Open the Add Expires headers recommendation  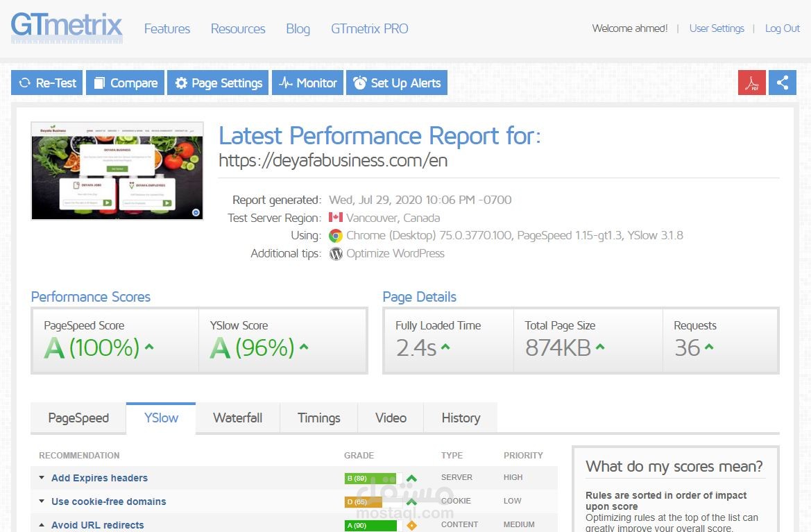pos(99,478)
